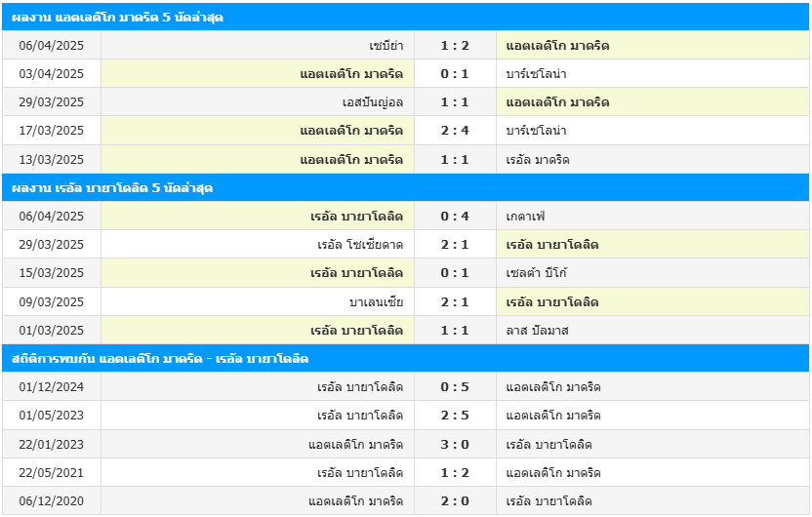Click the 0 : 4 score against เกตาเฟ่

tap(455, 216)
